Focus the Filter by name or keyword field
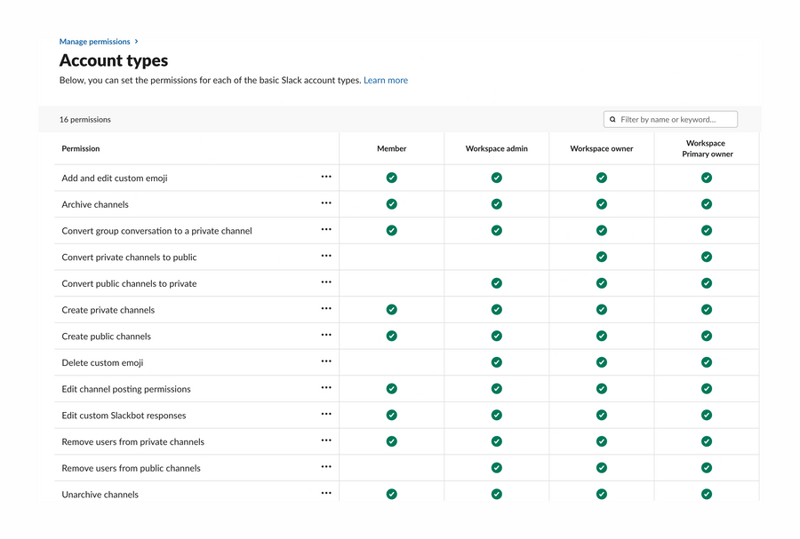 pyautogui.click(x=670, y=119)
